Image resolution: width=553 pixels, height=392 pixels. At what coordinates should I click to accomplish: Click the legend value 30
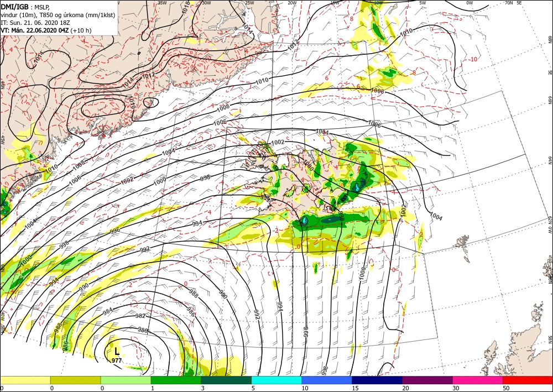456,388
